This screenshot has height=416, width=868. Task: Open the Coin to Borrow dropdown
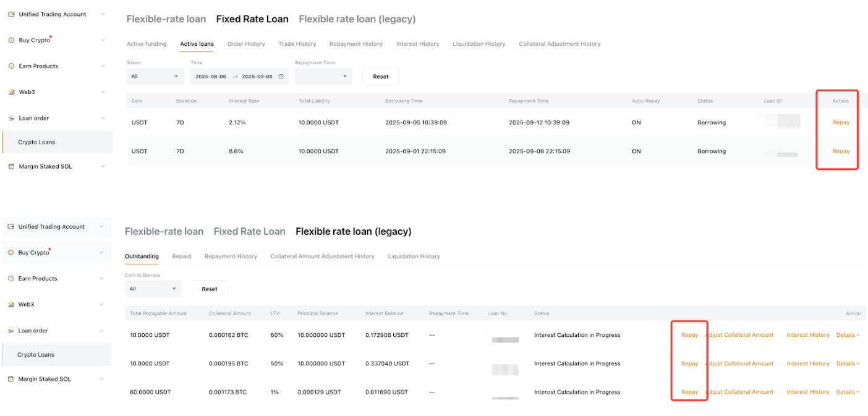[x=153, y=289]
